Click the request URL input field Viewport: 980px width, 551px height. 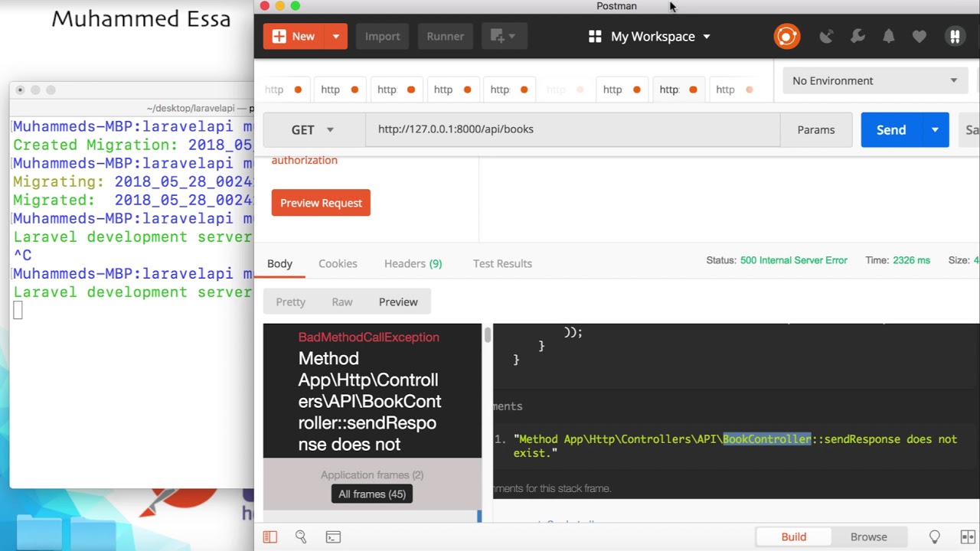click(573, 129)
